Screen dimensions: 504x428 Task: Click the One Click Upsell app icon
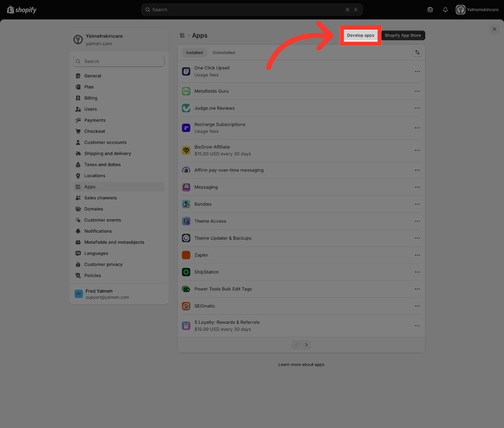186,71
